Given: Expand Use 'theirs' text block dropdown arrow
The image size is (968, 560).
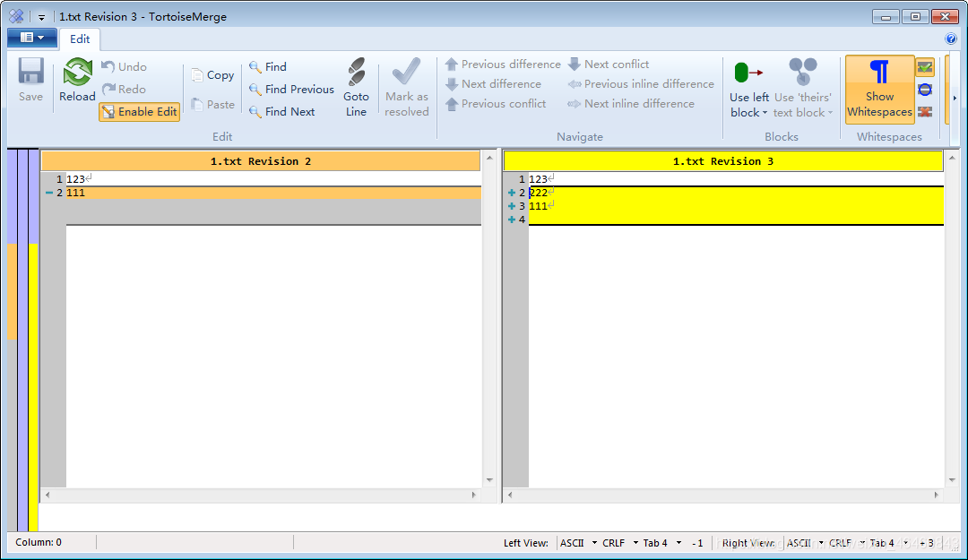Looking at the screenshot, I should [830, 113].
